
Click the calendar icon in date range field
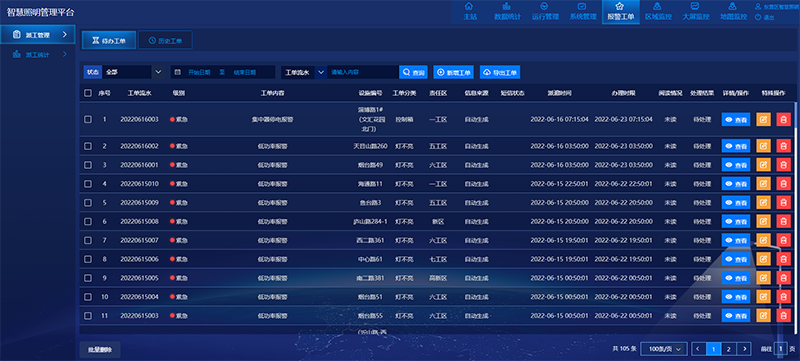[x=178, y=72]
